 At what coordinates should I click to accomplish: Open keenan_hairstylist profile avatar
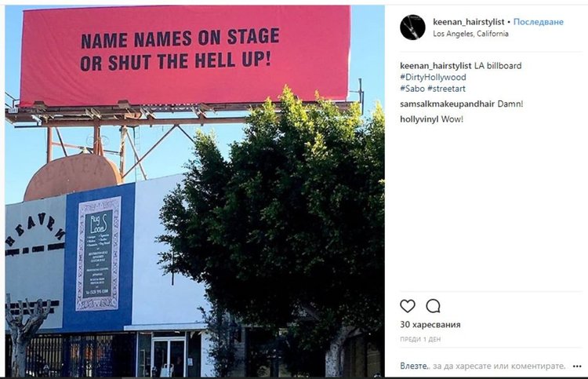point(412,27)
